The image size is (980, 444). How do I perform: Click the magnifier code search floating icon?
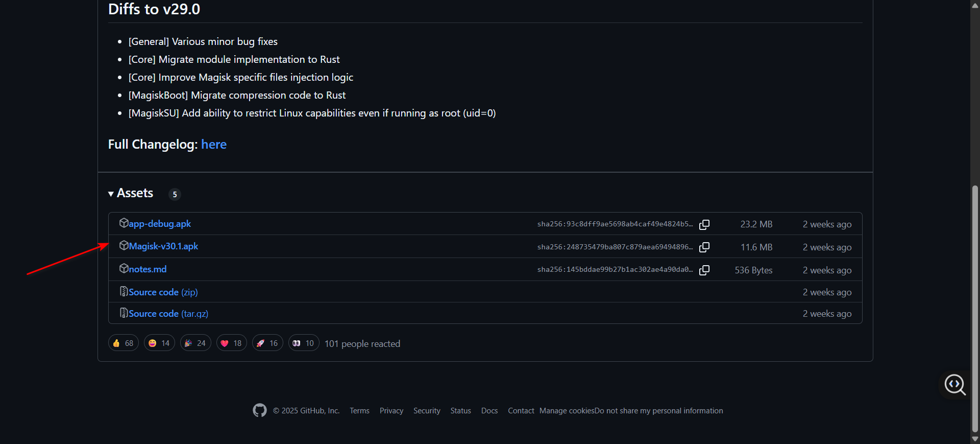954,384
